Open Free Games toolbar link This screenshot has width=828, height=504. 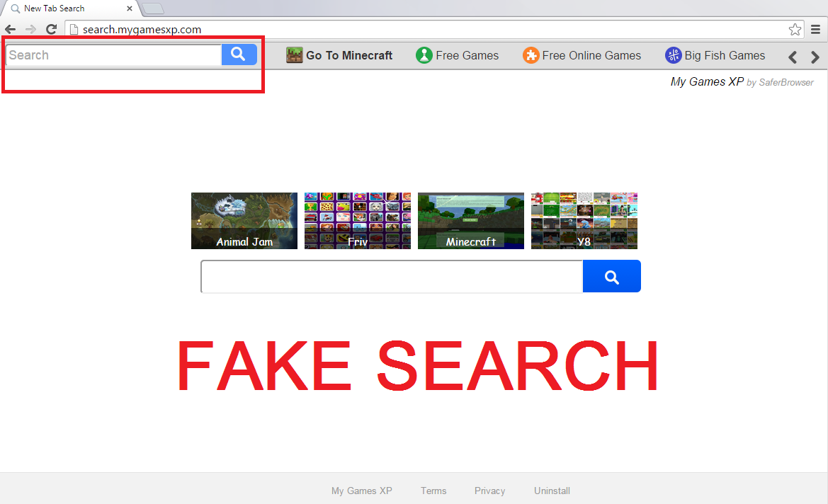click(458, 55)
